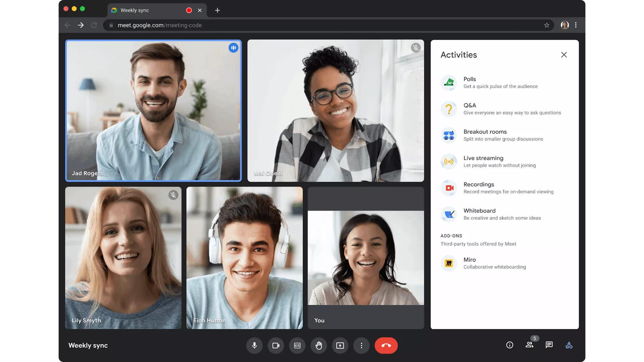This screenshot has width=644, height=362.
Task: Enable closed captions
Action: pos(297,345)
